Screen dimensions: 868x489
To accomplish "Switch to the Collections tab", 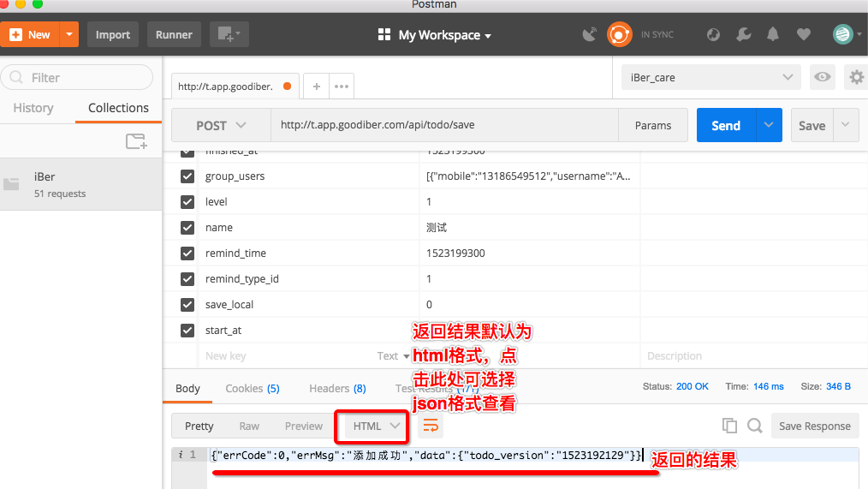I will pyautogui.click(x=118, y=108).
